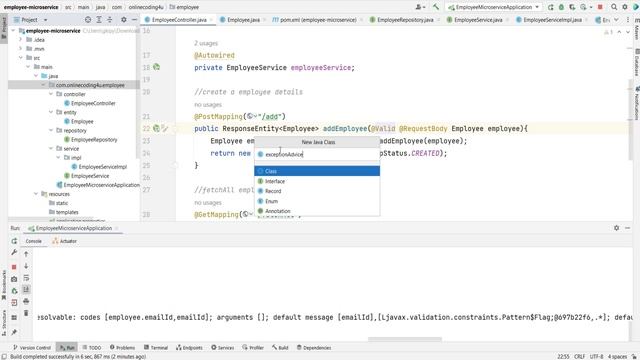Collapse the employee-microservice root node
Viewport: 640px width, 360px height.
tap(13, 31)
